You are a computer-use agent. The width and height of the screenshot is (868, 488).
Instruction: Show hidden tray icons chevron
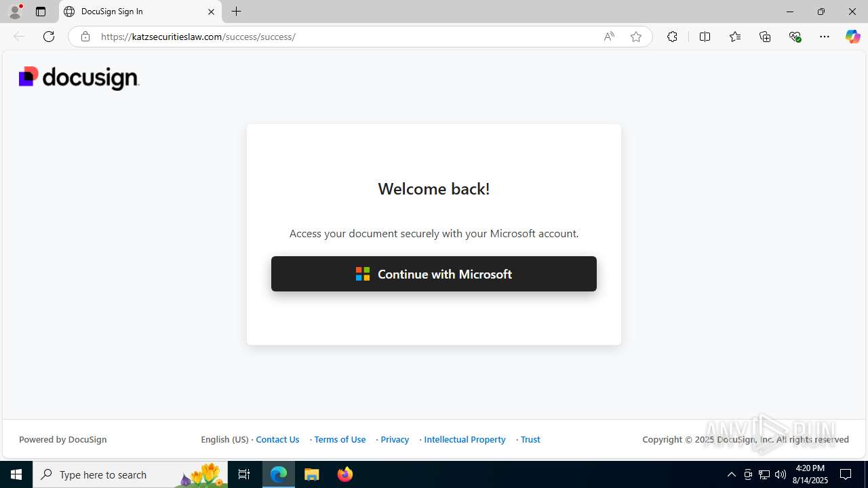[x=731, y=474]
